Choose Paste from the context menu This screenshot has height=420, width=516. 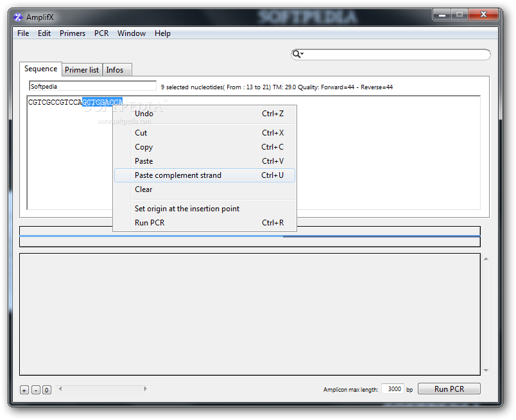[x=204, y=161]
